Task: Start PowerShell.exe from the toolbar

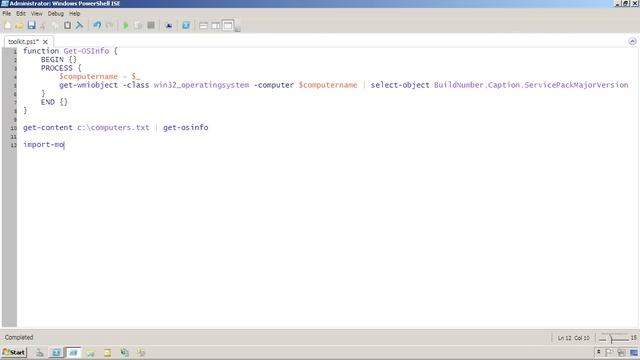Action: click(x=186, y=25)
